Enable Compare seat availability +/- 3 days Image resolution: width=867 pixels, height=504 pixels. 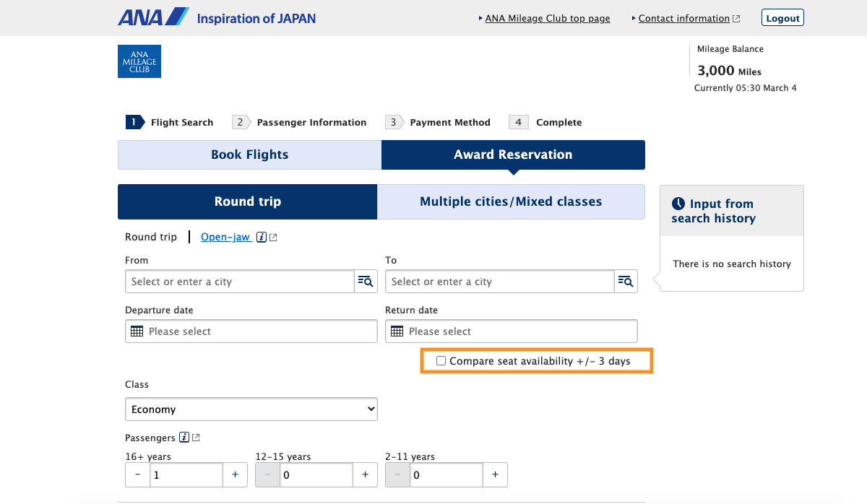(441, 361)
